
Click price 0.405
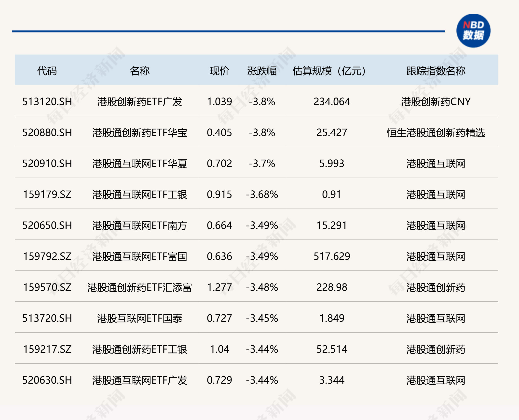219,133
